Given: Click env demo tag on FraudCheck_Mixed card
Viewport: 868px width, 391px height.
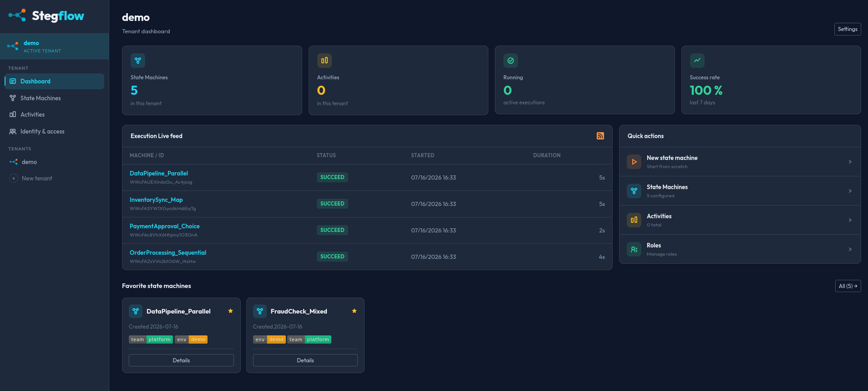Looking at the screenshot, I should (x=269, y=340).
